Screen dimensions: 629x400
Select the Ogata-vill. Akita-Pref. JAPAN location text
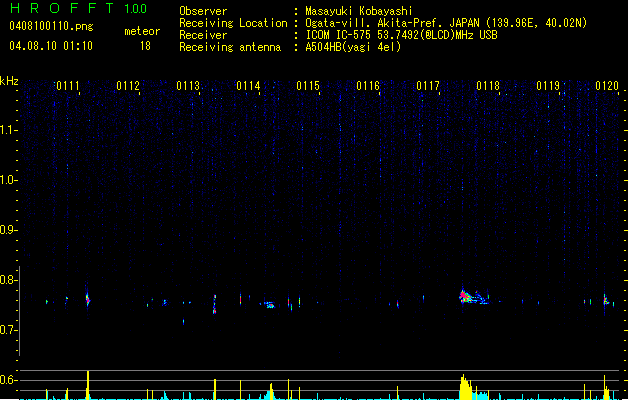point(446,23)
